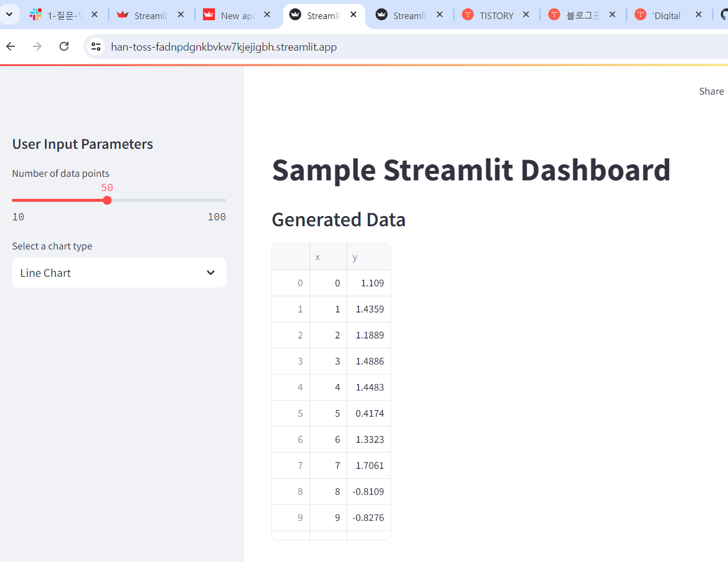Switch to the 'Digital tab
Screen dimensions: 728x562
click(668, 15)
